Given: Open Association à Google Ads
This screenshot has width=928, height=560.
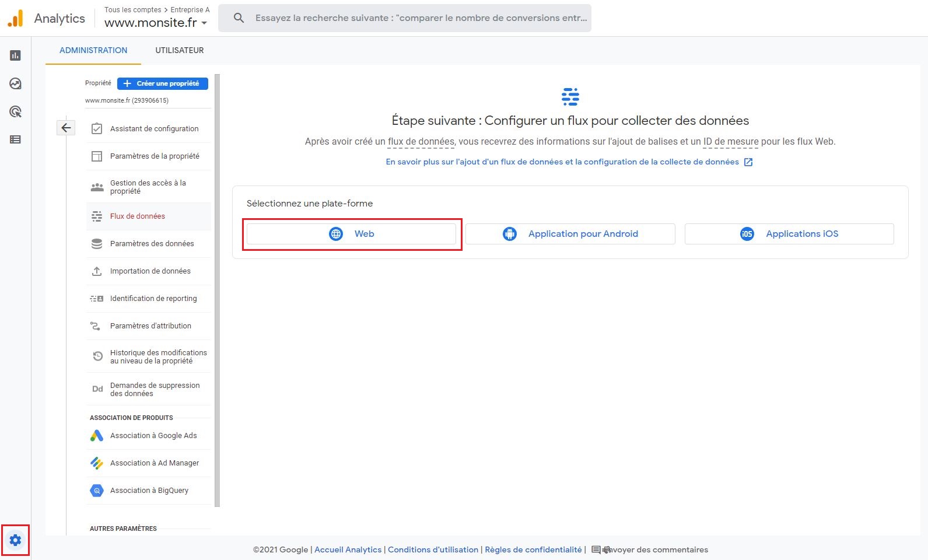Looking at the screenshot, I should pos(153,436).
